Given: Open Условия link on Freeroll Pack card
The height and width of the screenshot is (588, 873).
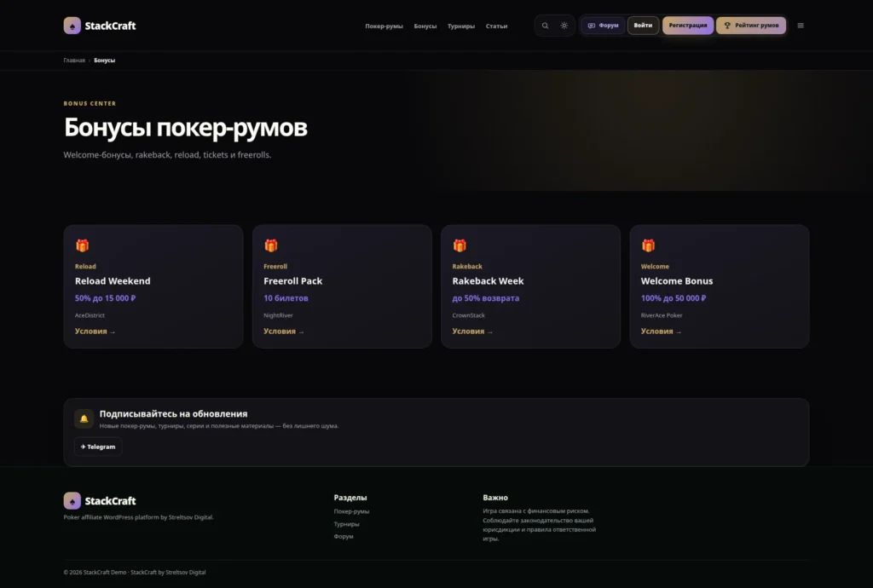Looking at the screenshot, I should 284,331.
